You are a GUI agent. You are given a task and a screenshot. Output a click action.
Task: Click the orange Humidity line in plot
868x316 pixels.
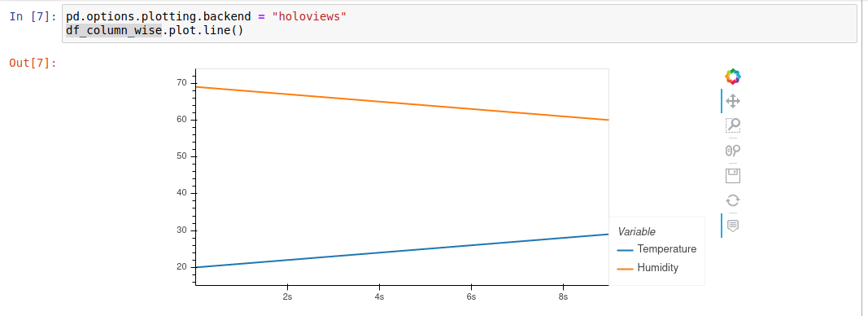[403, 103]
